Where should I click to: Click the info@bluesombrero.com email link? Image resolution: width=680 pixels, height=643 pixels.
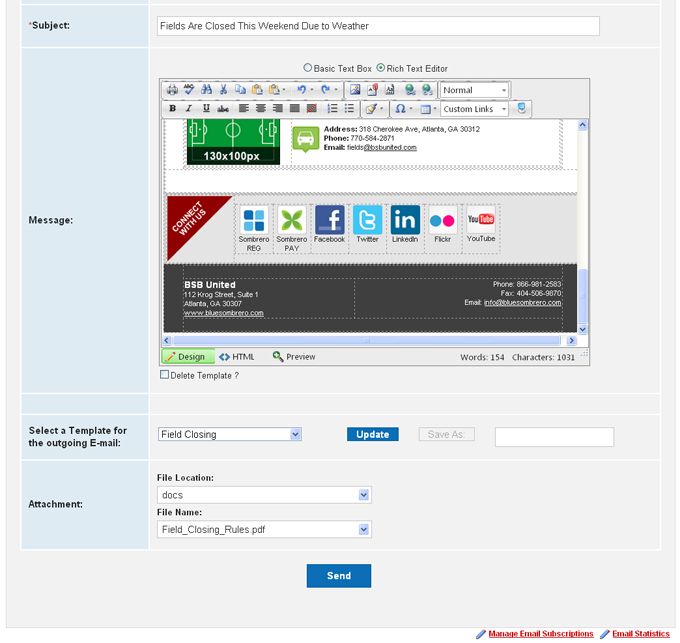(523, 302)
